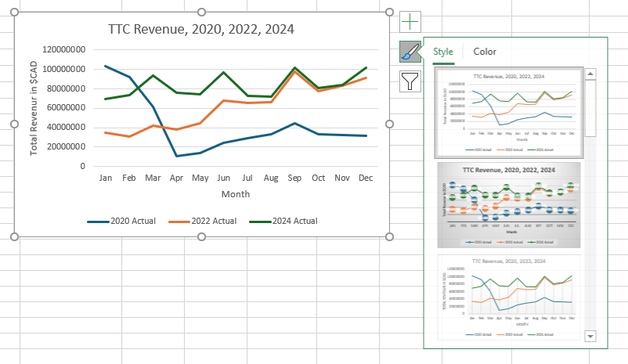Select the 'Month' horizontal axis title
This screenshot has height=364, width=628.
[x=236, y=194]
